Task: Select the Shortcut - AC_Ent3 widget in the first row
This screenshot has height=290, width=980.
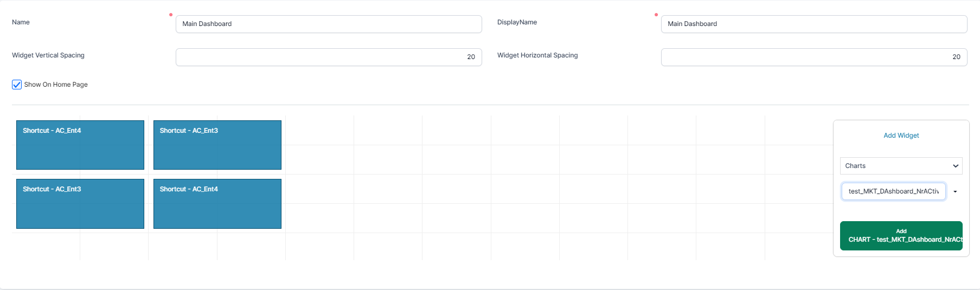Action: 217,145
